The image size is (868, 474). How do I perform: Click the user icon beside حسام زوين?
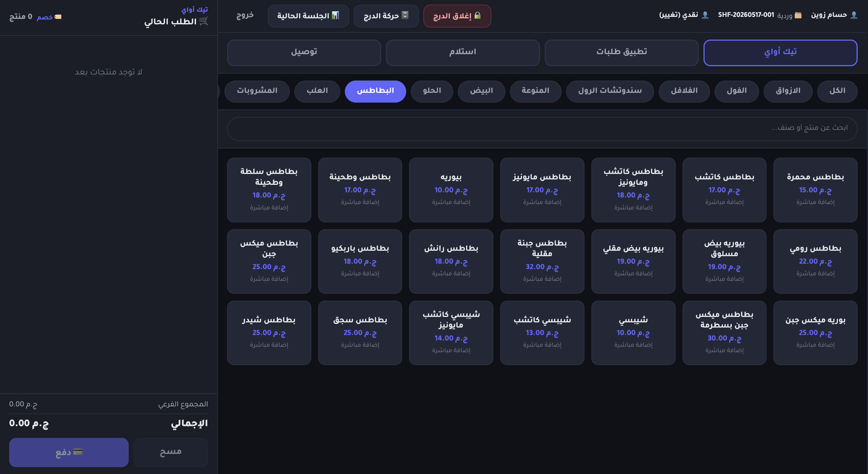pyautogui.click(x=854, y=15)
